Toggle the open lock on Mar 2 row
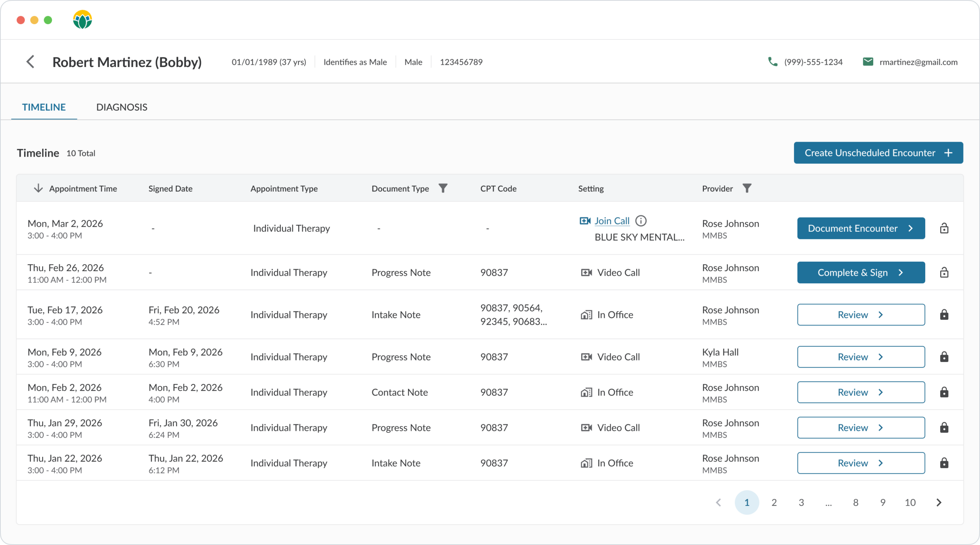This screenshot has width=980, height=545. click(944, 228)
